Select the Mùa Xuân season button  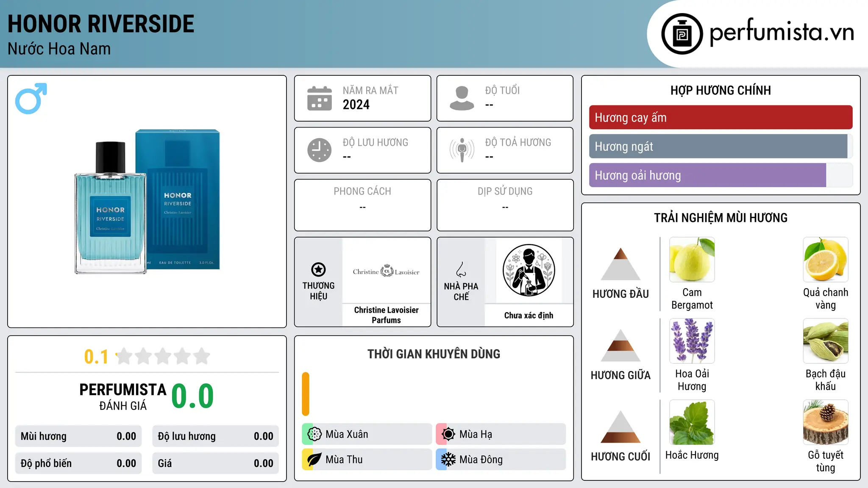[367, 434]
